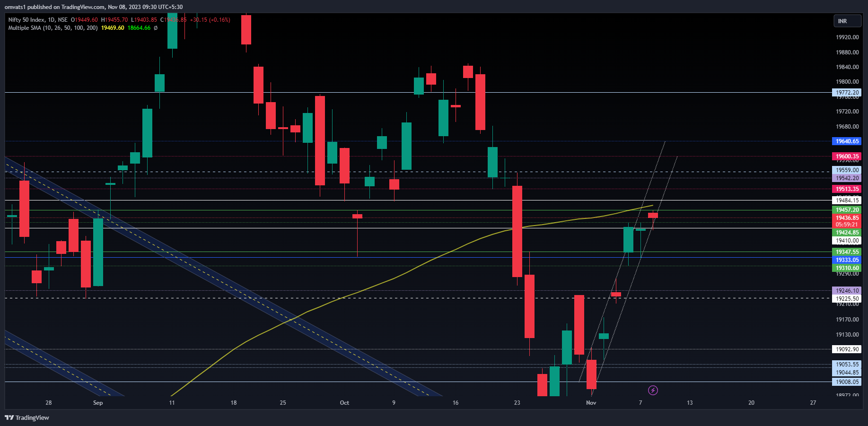The image size is (868, 426).
Task: Open the TradingView logo link
Action: [x=27, y=417]
